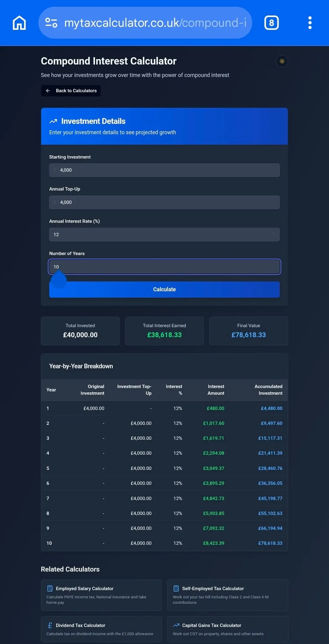Click year 2 interest amount £1,017.60

pos(213,423)
